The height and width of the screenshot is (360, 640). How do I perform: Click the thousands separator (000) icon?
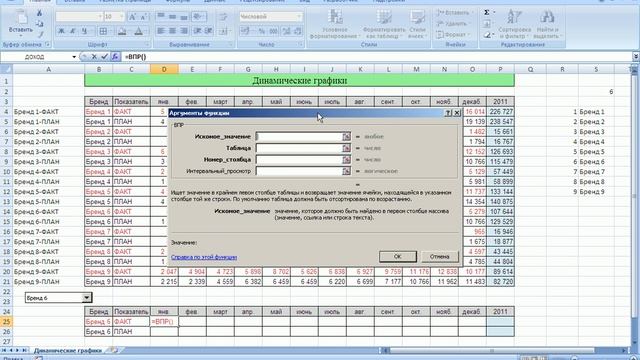click(x=273, y=31)
